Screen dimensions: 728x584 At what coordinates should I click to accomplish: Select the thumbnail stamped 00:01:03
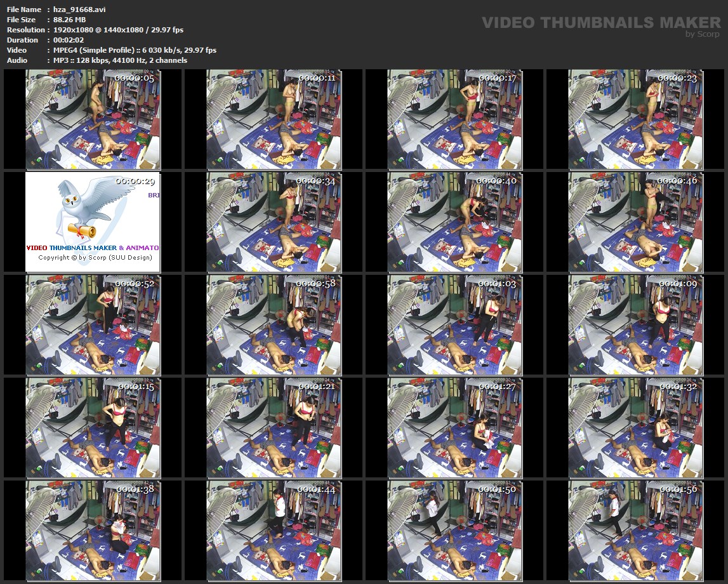[x=454, y=325]
